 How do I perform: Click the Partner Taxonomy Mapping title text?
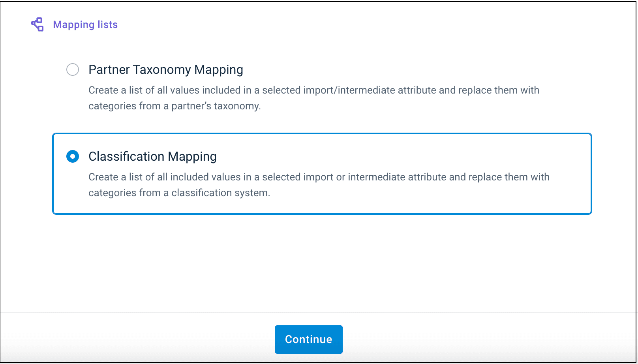[x=165, y=69]
